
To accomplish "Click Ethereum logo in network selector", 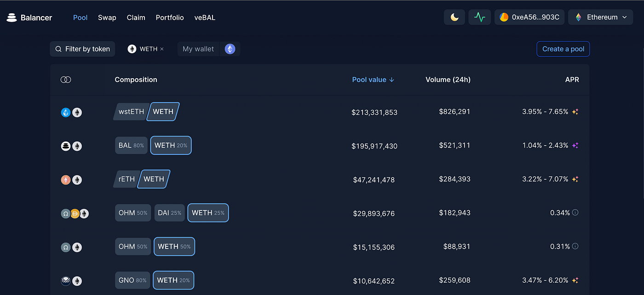I will (578, 17).
